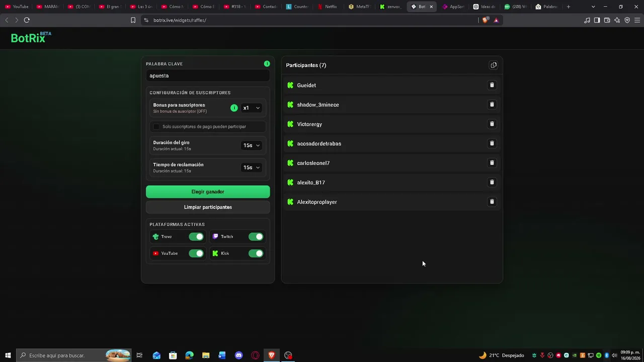Switch to the Counter browser tab
644x362 pixels.
tap(297, 7)
